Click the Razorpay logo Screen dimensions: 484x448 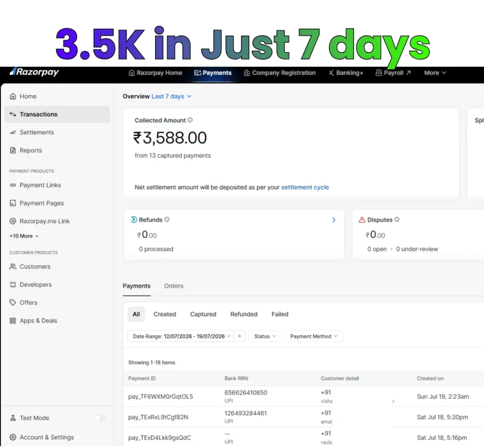point(34,72)
